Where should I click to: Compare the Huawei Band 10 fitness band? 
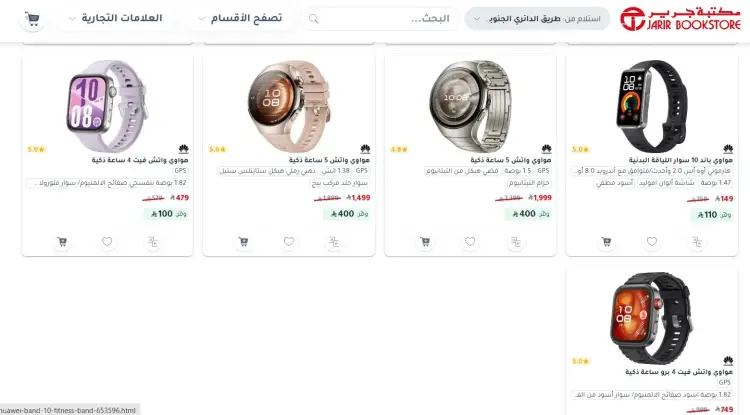click(697, 242)
